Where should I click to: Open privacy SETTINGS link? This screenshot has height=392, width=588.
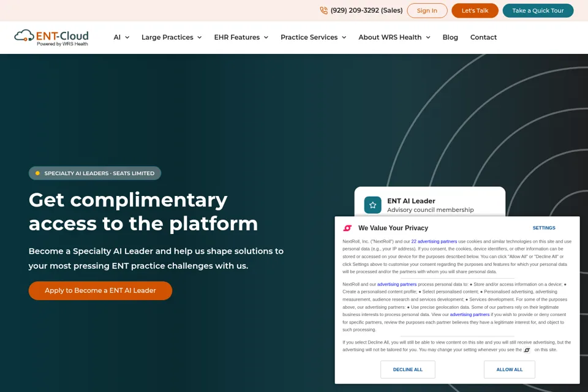click(544, 228)
